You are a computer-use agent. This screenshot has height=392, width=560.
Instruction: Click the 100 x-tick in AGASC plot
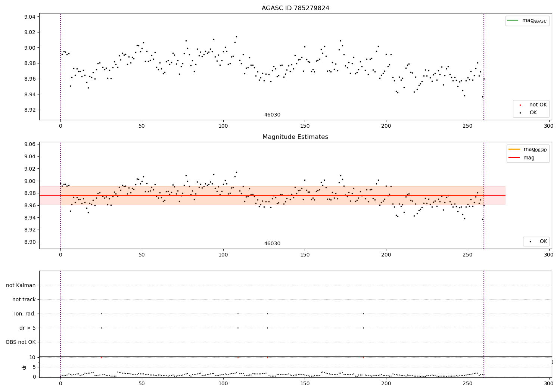pos(223,126)
